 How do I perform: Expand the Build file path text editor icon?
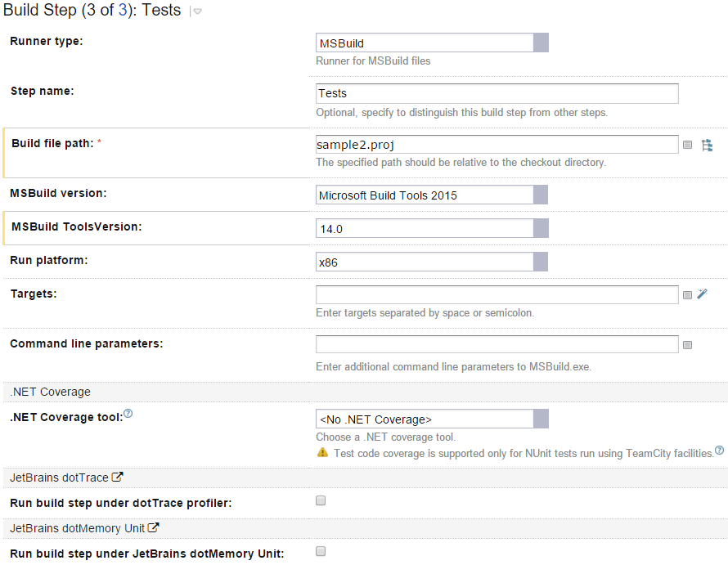[x=687, y=145]
